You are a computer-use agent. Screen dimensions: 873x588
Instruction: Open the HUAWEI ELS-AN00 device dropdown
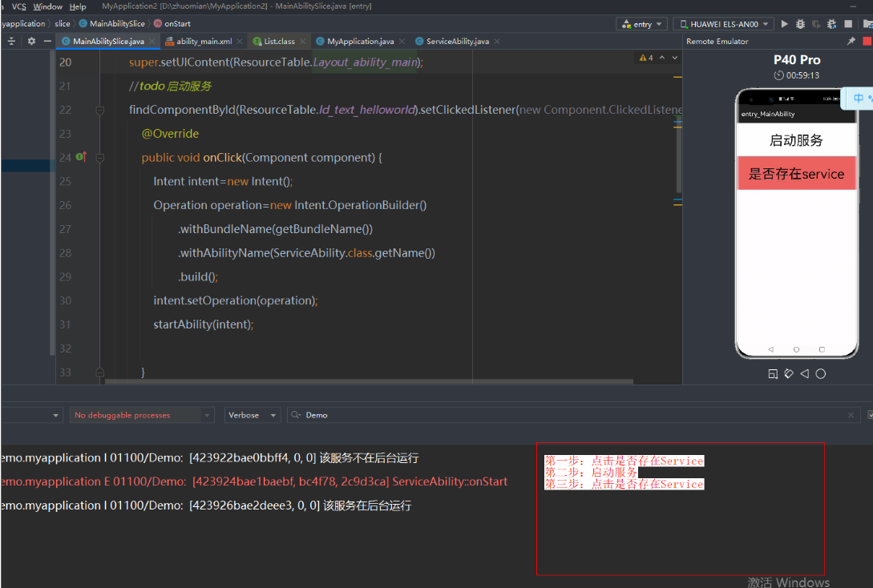(724, 24)
